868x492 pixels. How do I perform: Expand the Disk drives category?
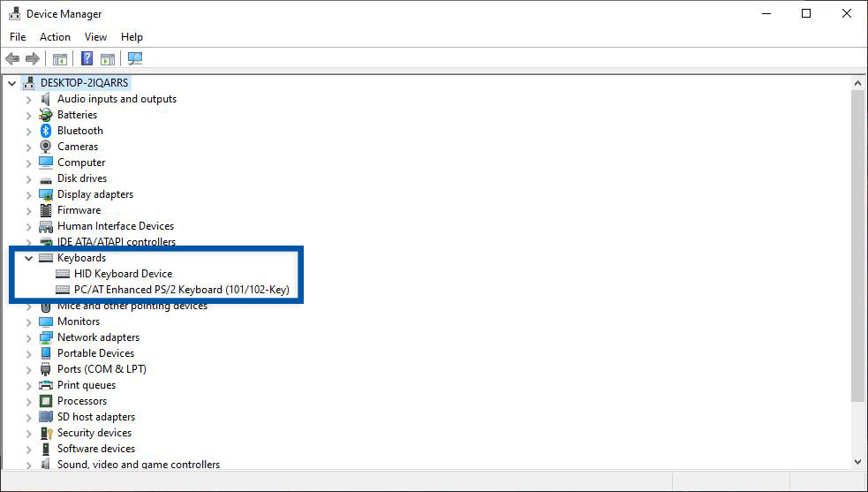(29, 178)
